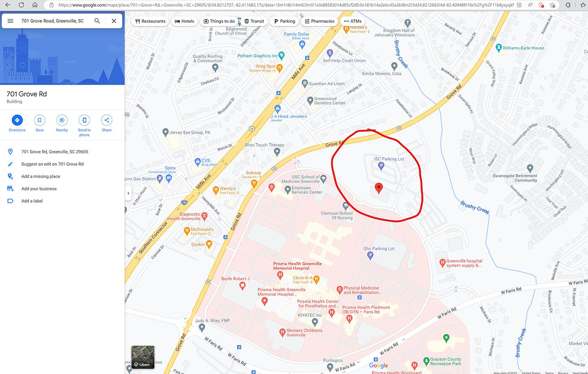Add a label to this place
This screenshot has width=588, height=374.
(x=32, y=201)
